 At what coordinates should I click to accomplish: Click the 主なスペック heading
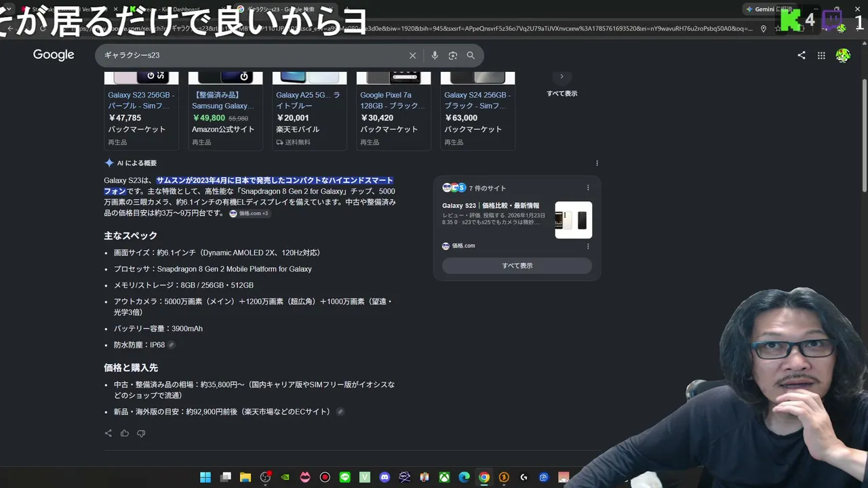pos(130,236)
